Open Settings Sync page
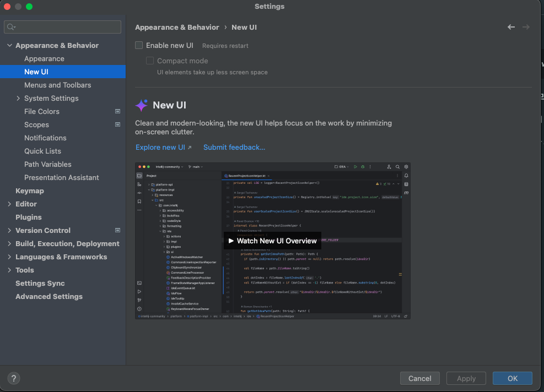 tap(40, 284)
